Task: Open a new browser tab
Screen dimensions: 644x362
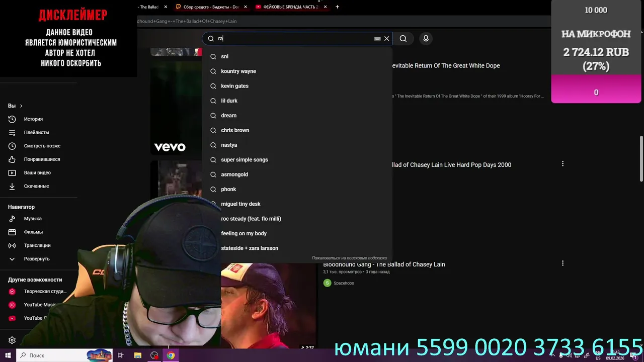Action: 337,7
